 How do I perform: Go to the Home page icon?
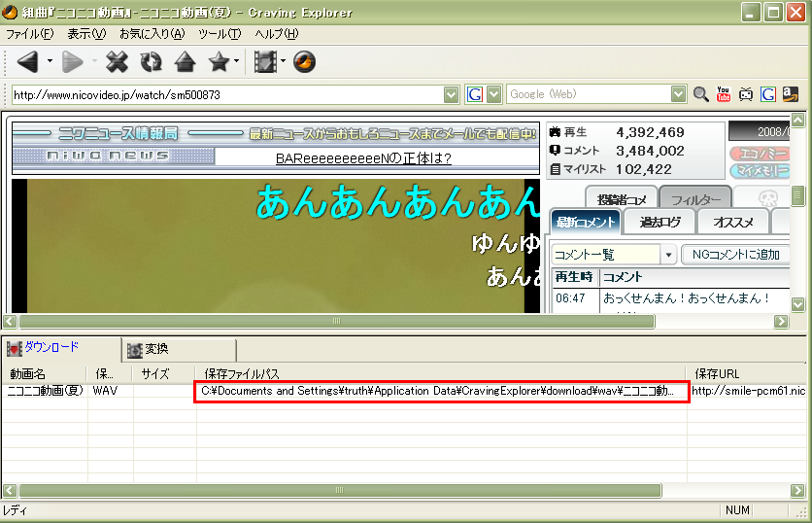pos(185,61)
